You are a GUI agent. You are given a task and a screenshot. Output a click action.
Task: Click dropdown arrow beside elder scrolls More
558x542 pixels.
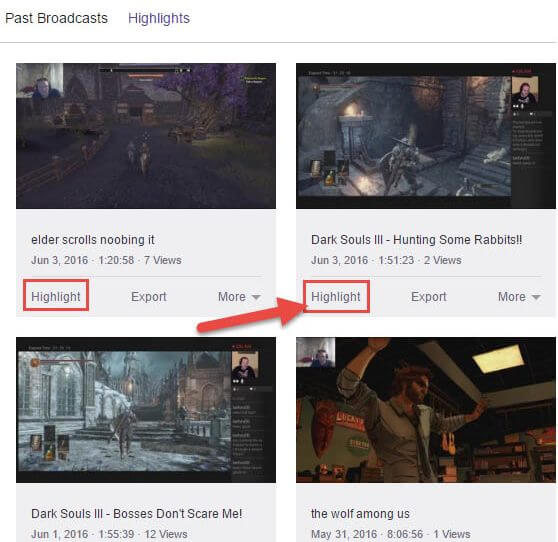256,297
